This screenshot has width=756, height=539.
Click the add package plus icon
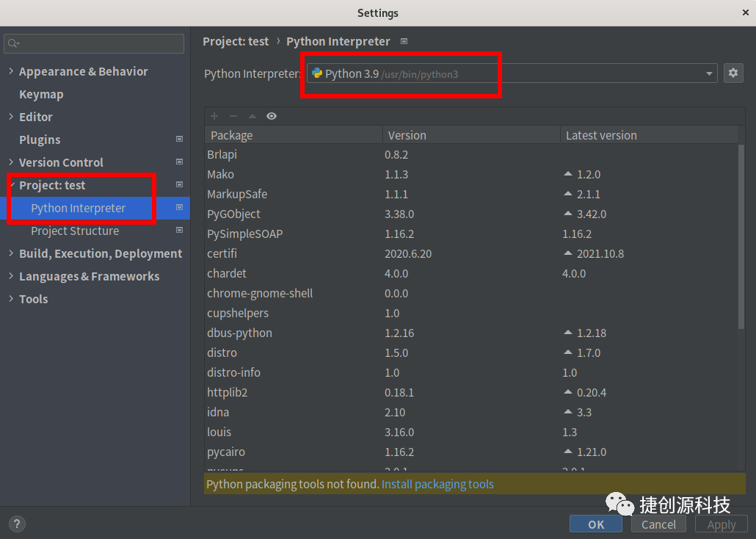tap(214, 116)
